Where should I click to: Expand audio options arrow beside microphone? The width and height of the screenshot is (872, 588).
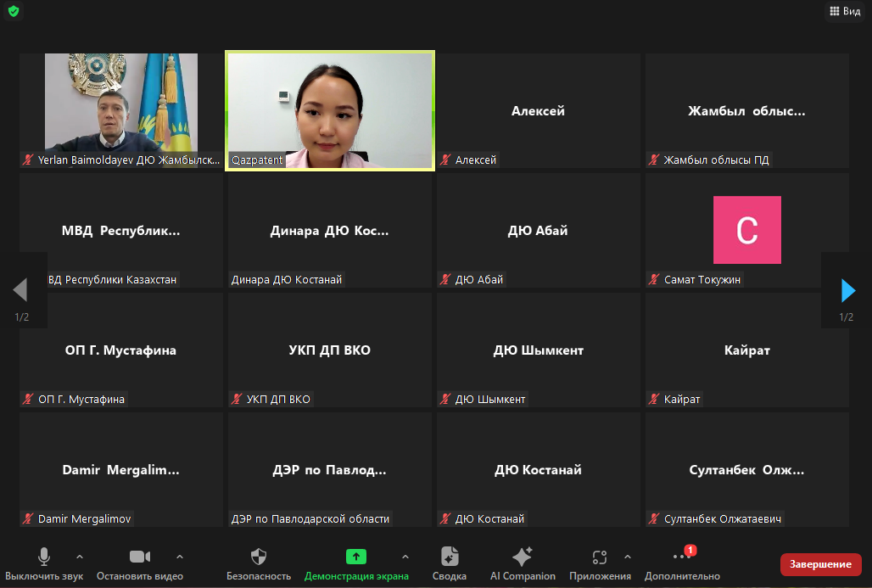click(x=80, y=557)
